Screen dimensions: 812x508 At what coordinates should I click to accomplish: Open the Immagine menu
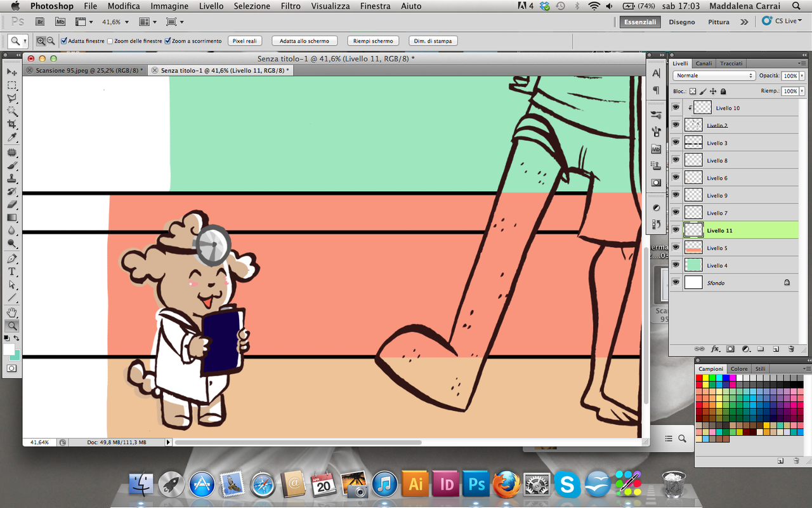pyautogui.click(x=170, y=6)
